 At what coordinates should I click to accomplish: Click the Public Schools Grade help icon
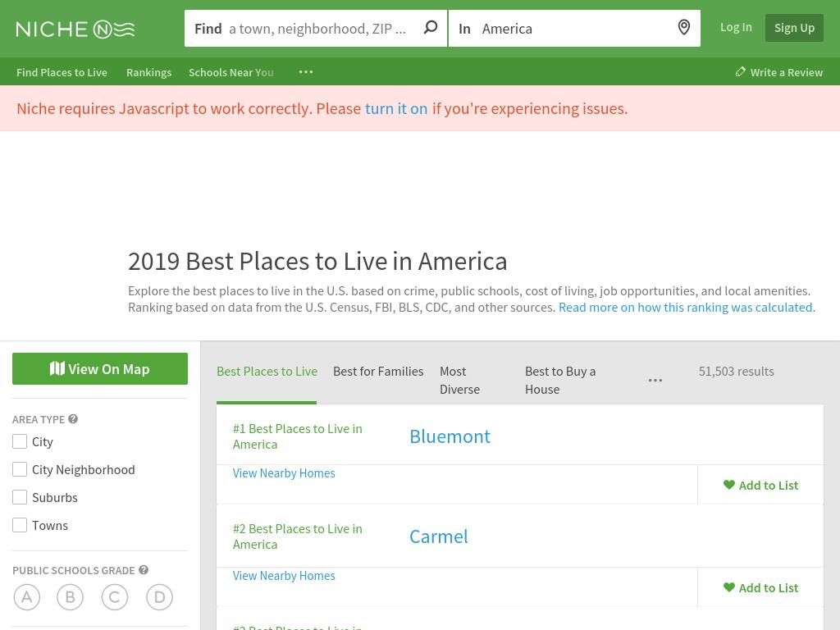click(144, 570)
